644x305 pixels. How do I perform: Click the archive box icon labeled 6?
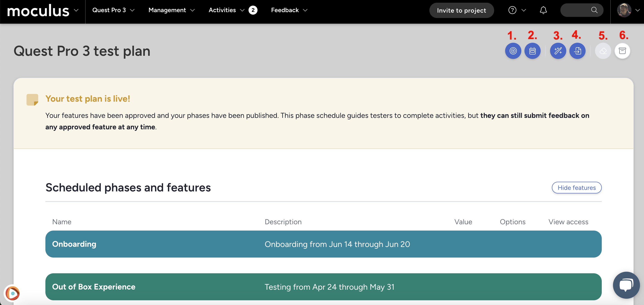622,51
